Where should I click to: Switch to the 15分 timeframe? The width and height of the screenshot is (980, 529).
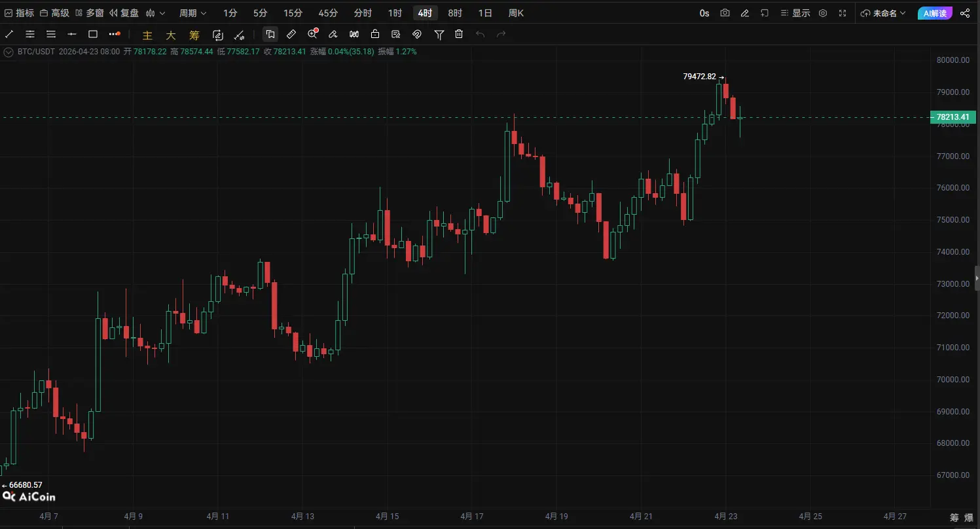point(293,13)
